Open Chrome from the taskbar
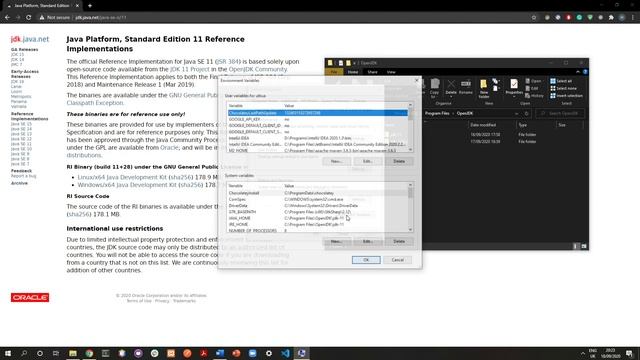This screenshot has width=640, height=360. coord(89,353)
